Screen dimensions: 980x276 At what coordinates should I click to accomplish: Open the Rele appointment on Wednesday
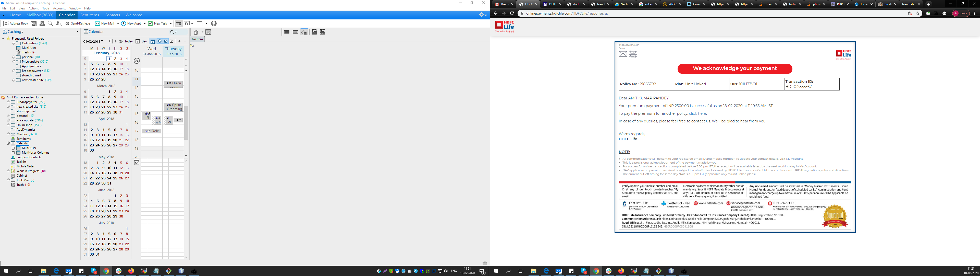[x=152, y=131]
